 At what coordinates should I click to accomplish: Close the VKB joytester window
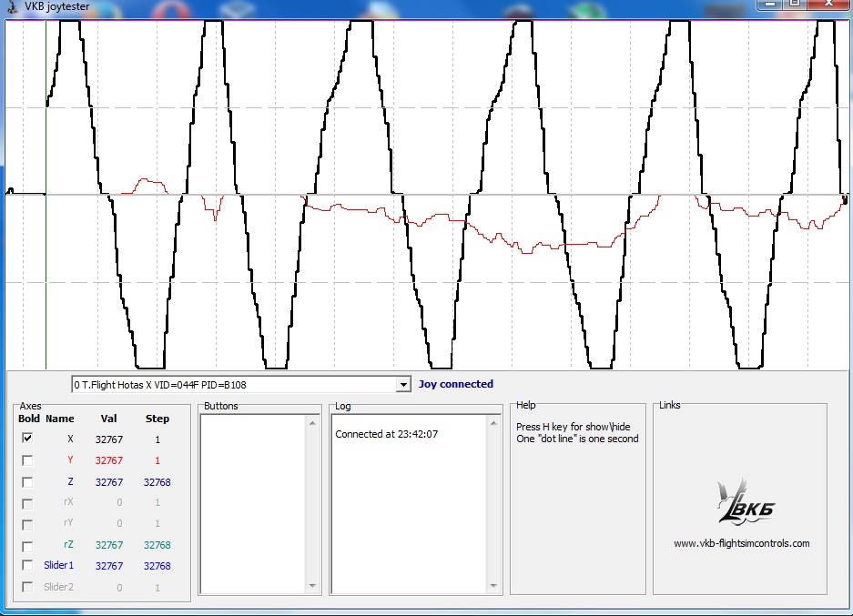828,5
